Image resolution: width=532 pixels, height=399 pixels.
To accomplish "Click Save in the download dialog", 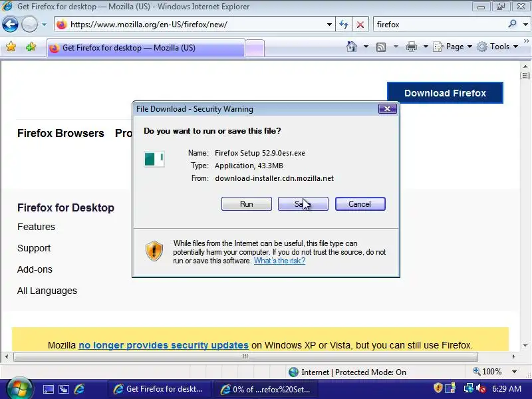I will tap(303, 204).
